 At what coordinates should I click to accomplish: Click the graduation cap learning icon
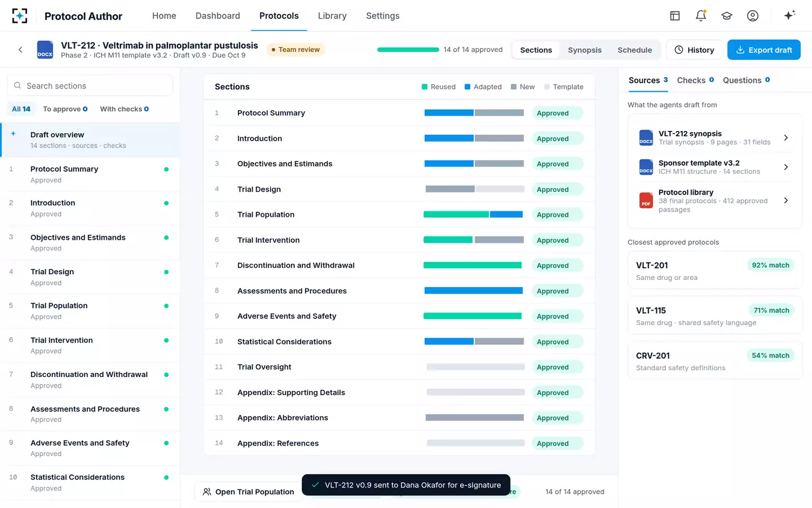[x=727, y=16]
